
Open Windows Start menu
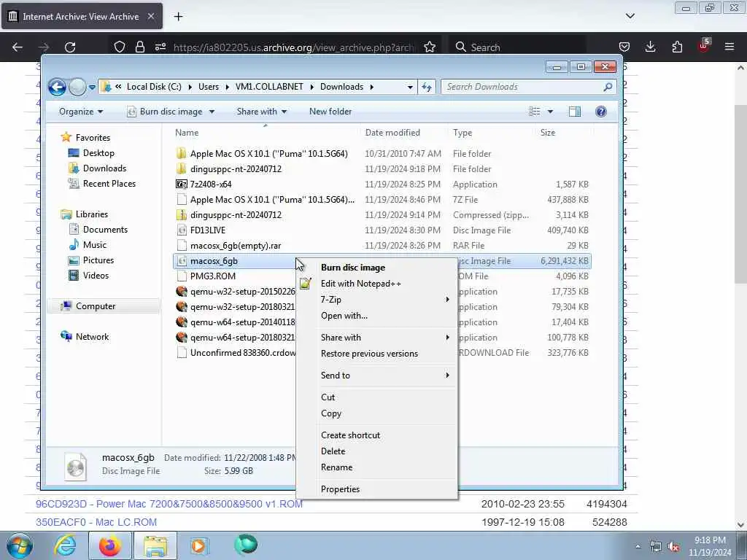point(19,545)
